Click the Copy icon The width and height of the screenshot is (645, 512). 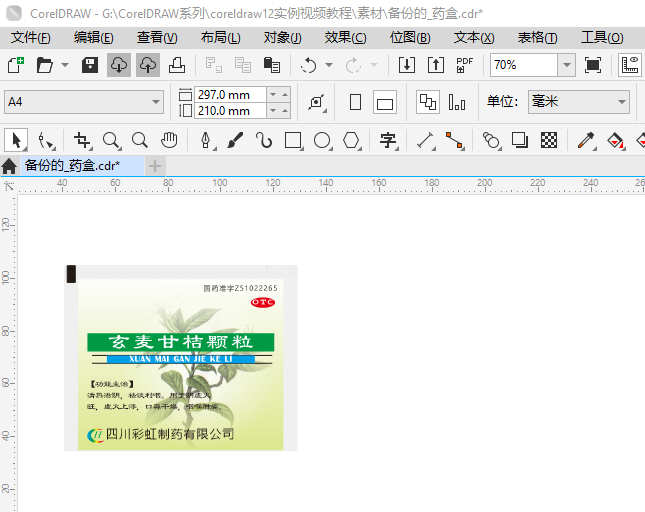coord(243,65)
